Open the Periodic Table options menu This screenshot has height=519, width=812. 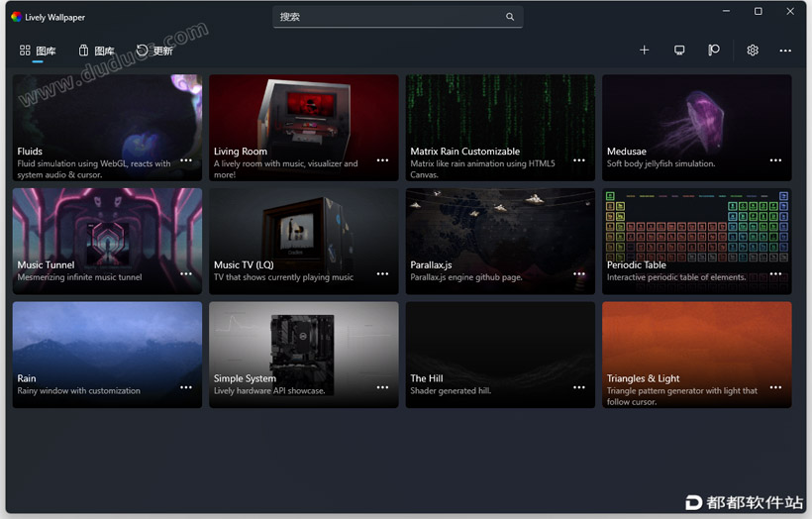pyautogui.click(x=775, y=274)
